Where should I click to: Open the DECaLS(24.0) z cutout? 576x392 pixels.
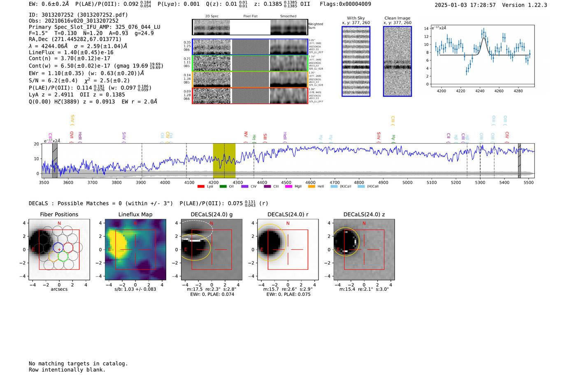(x=364, y=250)
